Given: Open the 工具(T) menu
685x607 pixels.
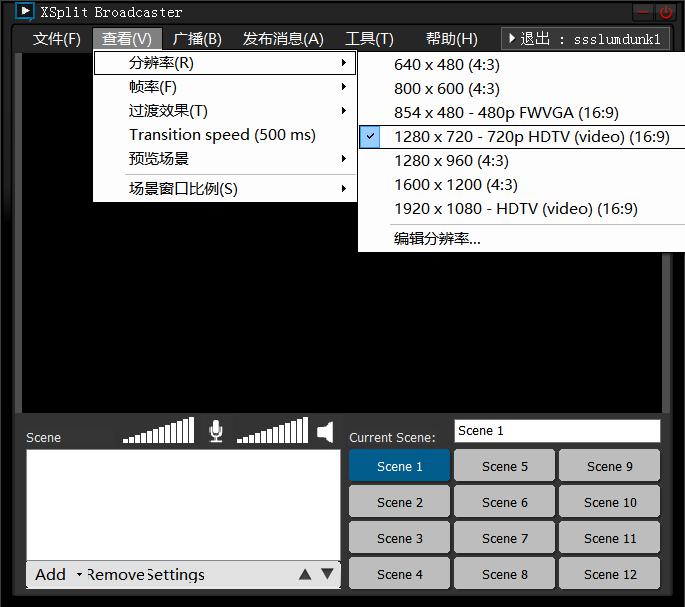Looking at the screenshot, I should pyautogui.click(x=369, y=39).
